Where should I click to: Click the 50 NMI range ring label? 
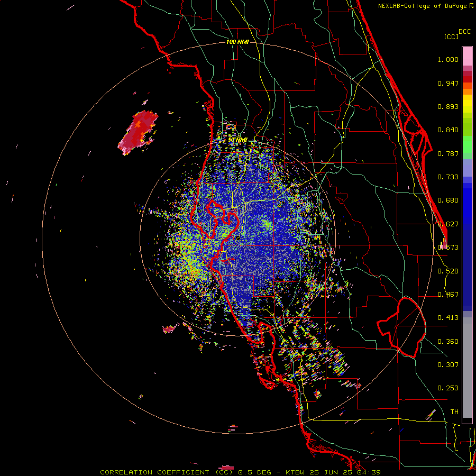tap(237, 140)
